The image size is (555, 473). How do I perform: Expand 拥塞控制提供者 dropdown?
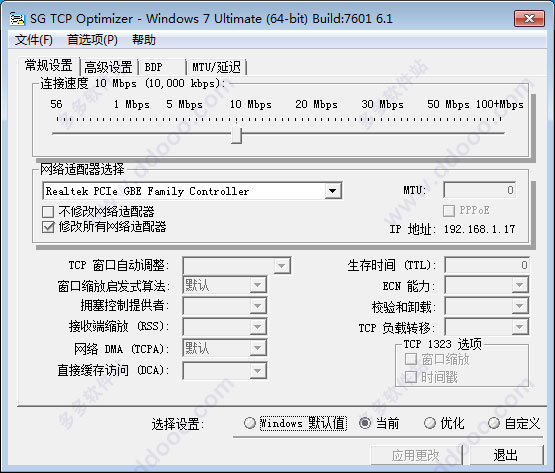258,306
